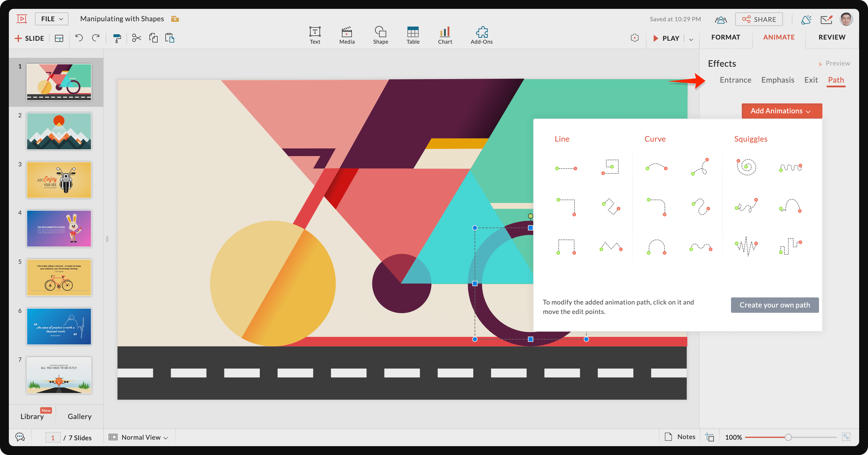Toggle the comments bubble icon
Screen dimensions: 868x455
(20, 437)
